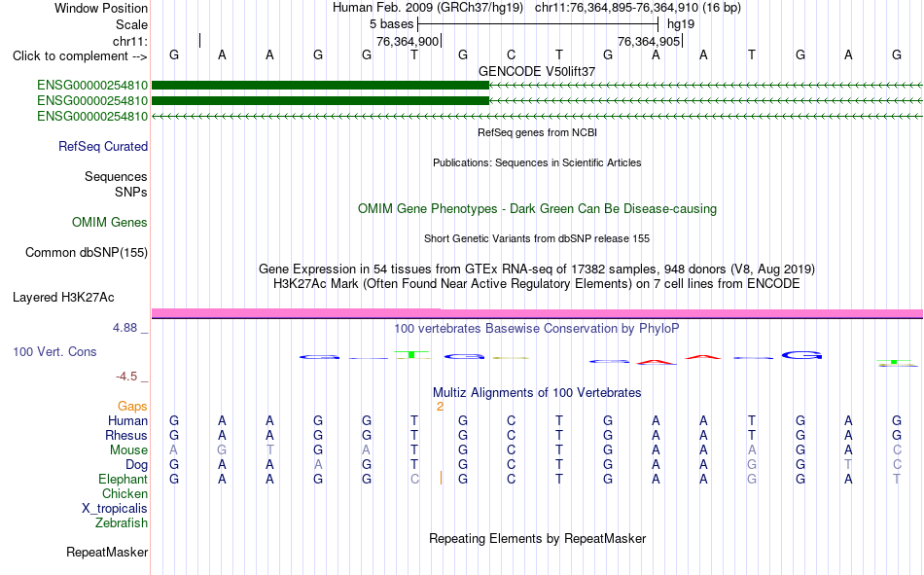This screenshot has width=924, height=575.
Task: Click the pink H3K27Ac signal bar
Action: pos(537,313)
